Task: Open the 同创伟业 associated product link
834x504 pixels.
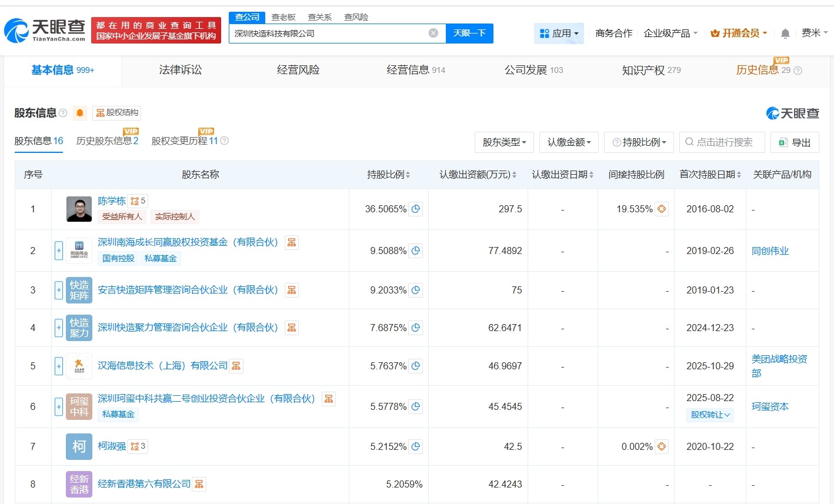Action: [x=770, y=250]
